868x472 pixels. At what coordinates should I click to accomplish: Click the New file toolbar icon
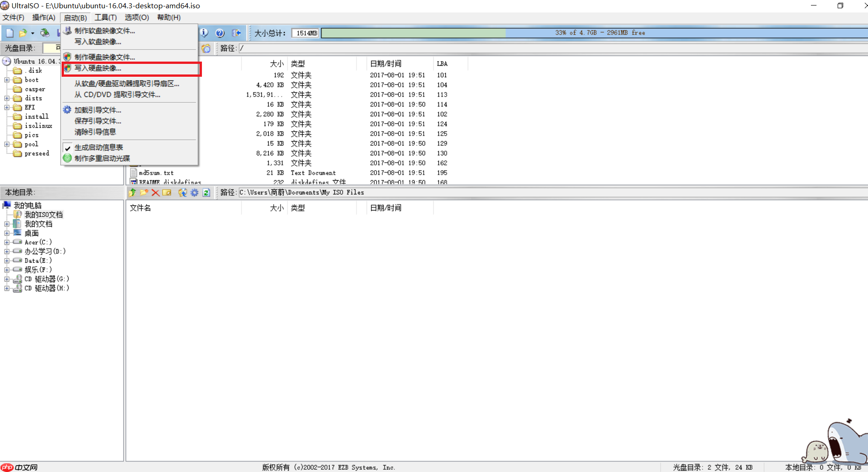pyautogui.click(x=10, y=33)
